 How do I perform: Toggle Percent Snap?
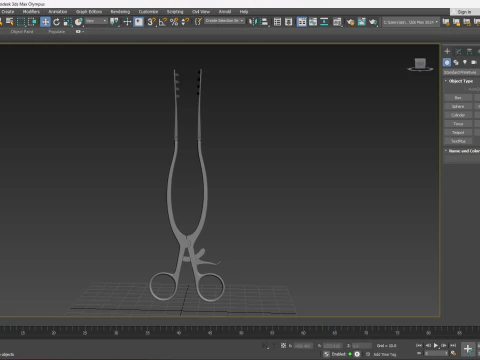(174, 22)
